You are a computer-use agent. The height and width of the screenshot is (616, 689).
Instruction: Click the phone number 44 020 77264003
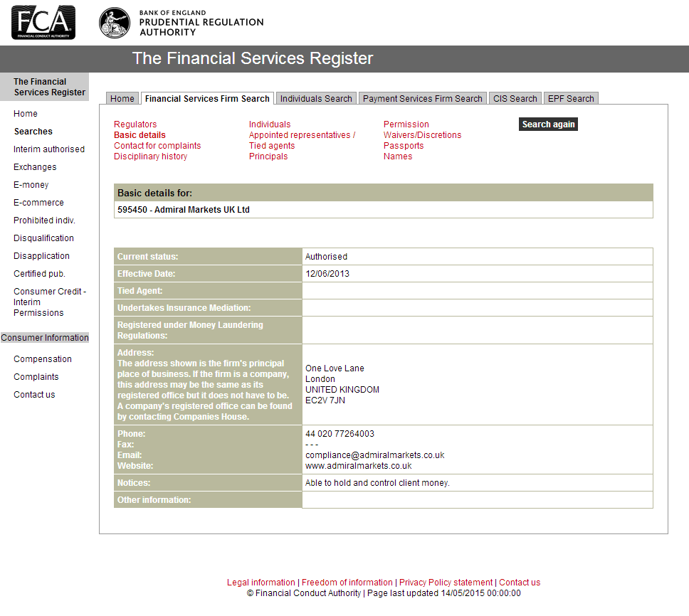[x=340, y=433]
